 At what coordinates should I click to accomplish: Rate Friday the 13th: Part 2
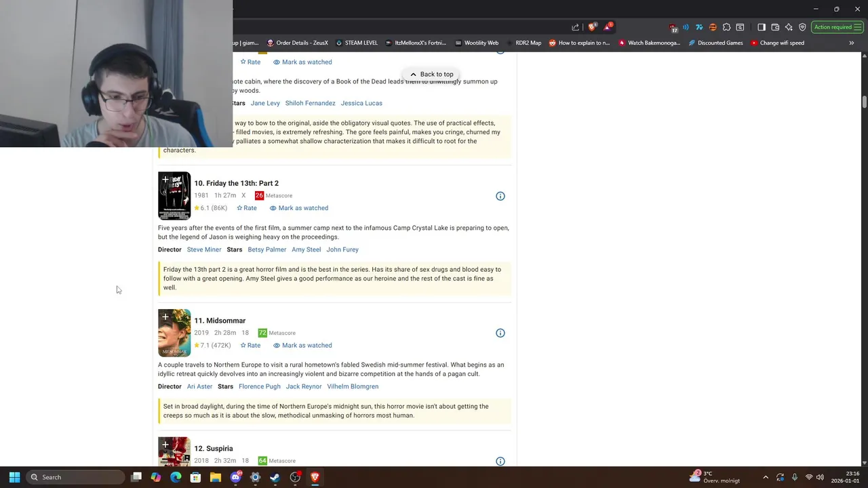tap(247, 208)
